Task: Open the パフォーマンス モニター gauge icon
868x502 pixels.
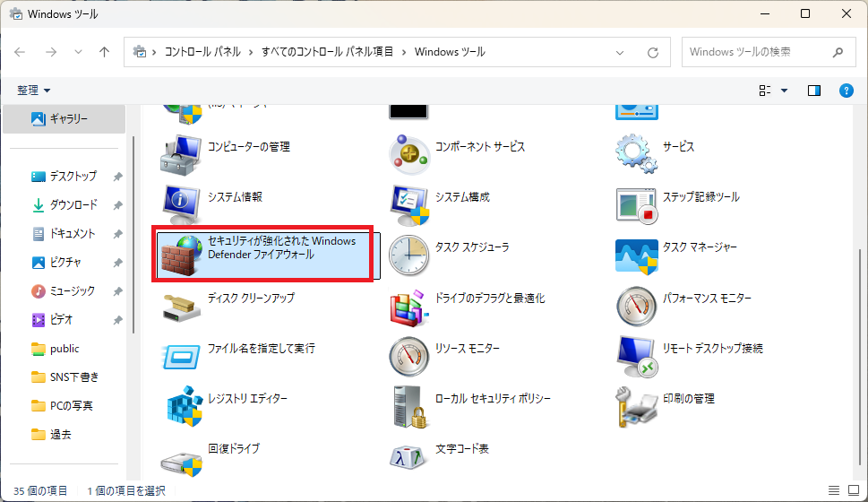Action: (637, 307)
